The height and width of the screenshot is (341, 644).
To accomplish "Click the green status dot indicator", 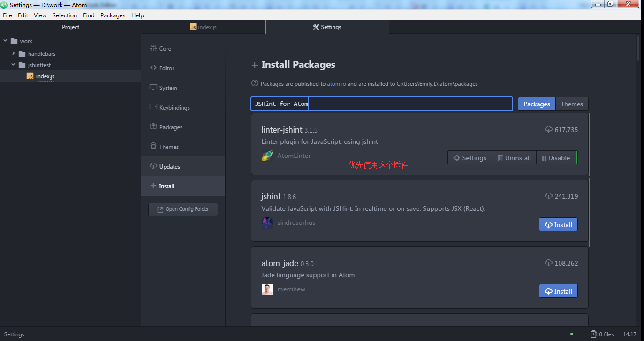I will (x=571, y=334).
